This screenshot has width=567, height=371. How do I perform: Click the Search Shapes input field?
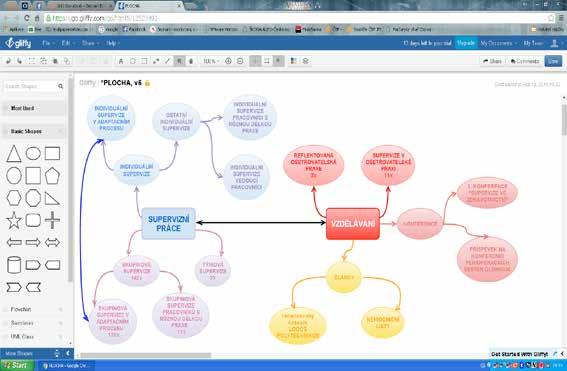point(30,86)
